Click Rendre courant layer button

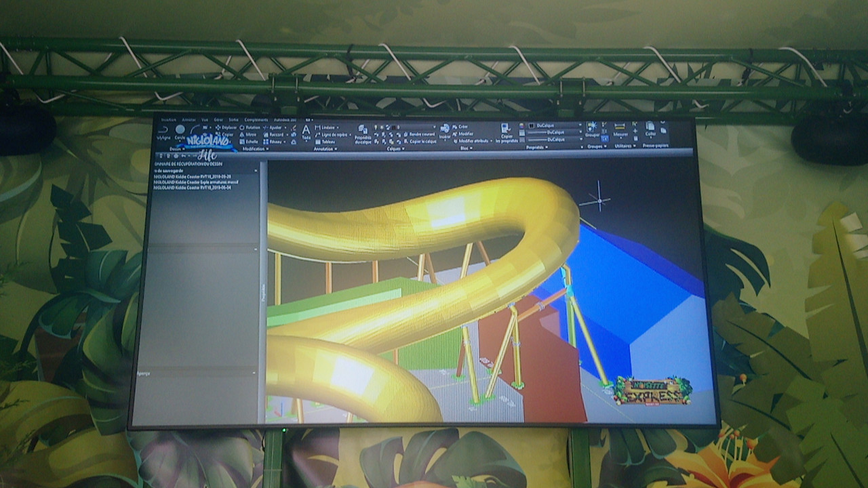420,134
